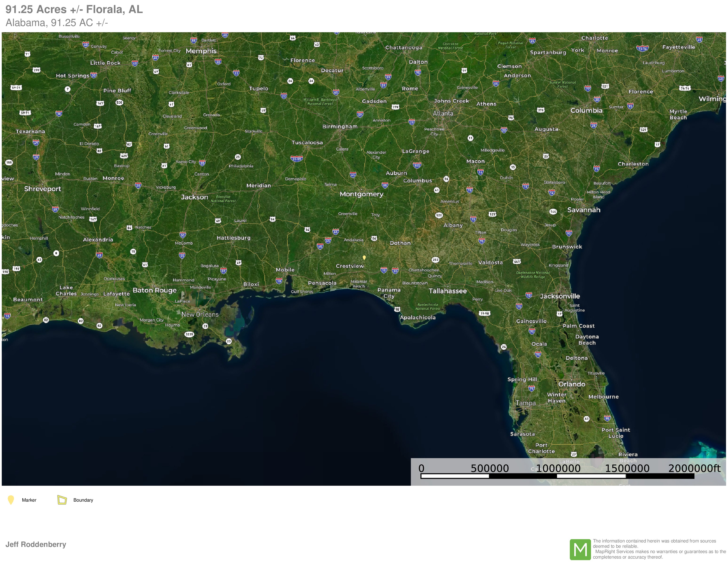Click the route 520 shield above Albany
This screenshot has height=563, width=728.
(439, 215)
